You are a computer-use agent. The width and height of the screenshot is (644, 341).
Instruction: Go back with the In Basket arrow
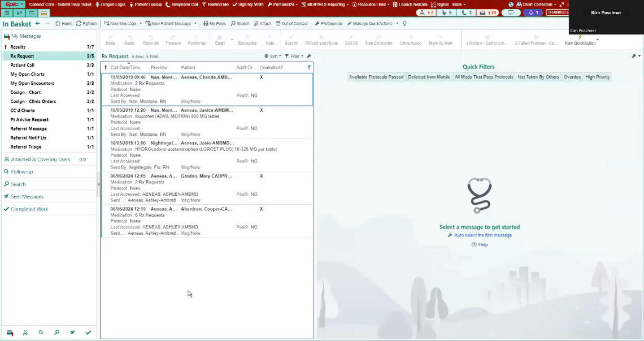(x=38, y=23)
